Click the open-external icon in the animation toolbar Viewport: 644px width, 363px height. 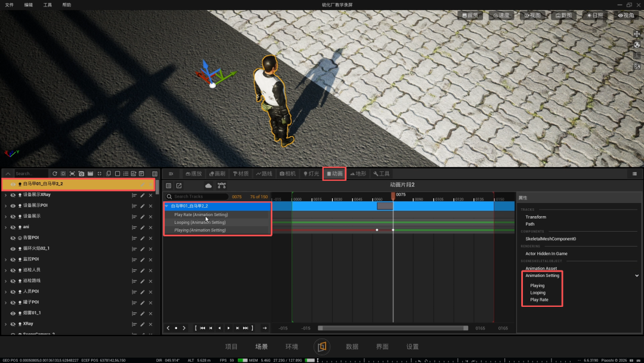[x=179, y=186]
